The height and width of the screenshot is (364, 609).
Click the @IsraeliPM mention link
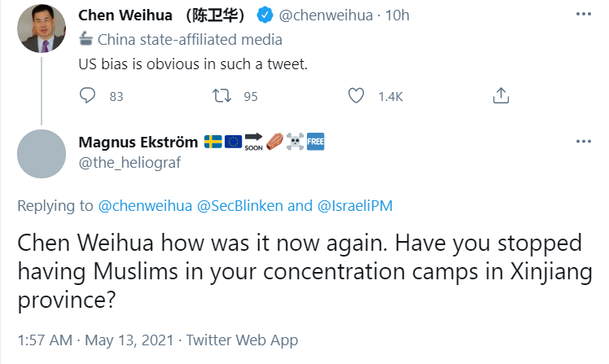click(353, 205)
